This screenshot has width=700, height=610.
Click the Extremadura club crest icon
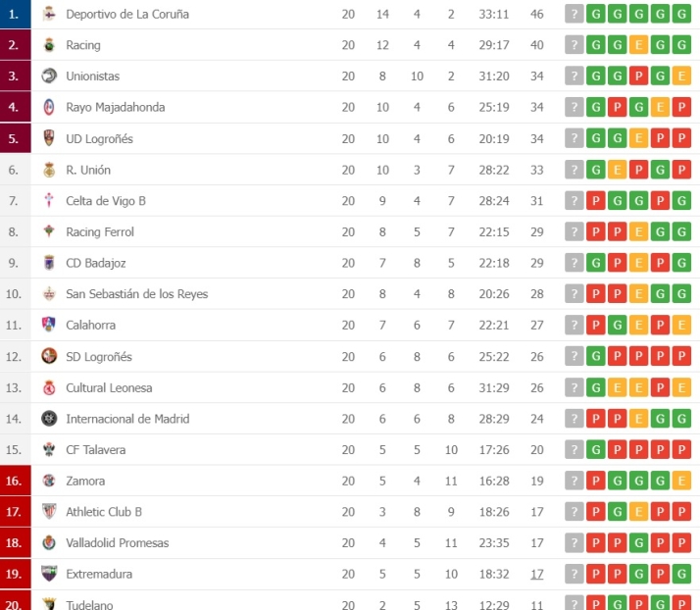[49, 574]
